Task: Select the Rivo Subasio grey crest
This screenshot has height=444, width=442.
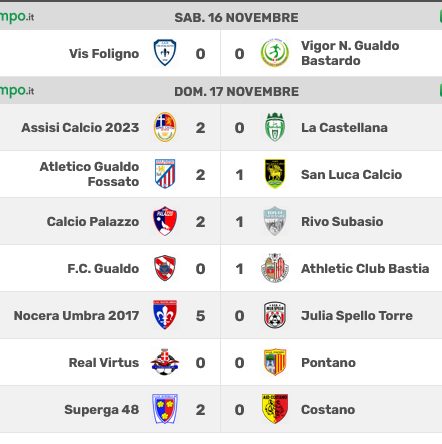Action: [275, 221]
